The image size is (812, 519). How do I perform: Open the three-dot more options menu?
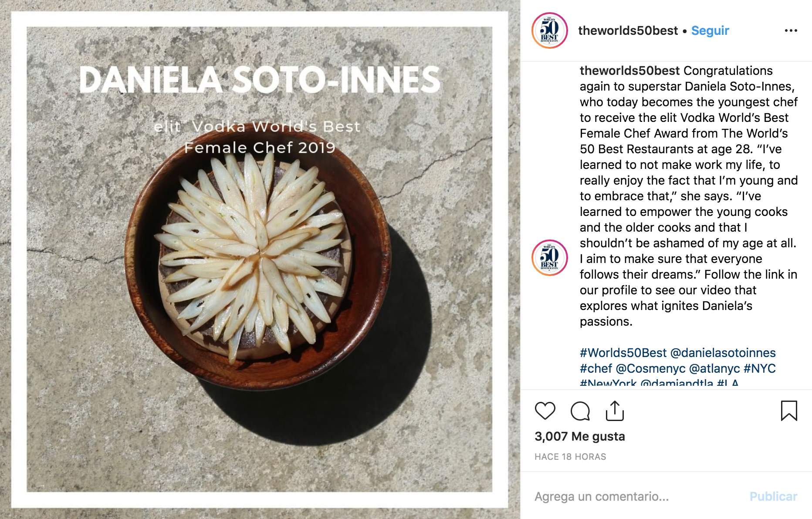(791, 30)
